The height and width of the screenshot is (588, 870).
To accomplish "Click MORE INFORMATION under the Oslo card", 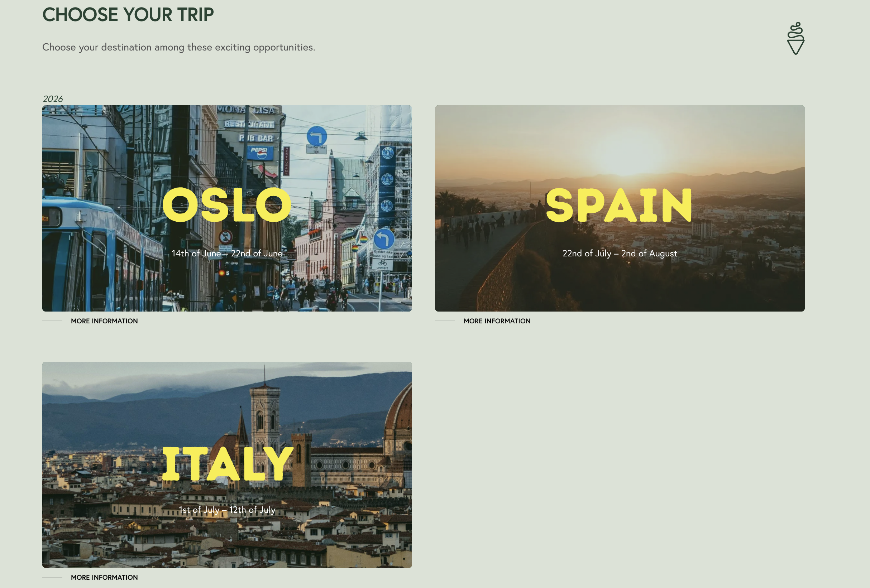I will pyautogui.click(x=104, y=321).
